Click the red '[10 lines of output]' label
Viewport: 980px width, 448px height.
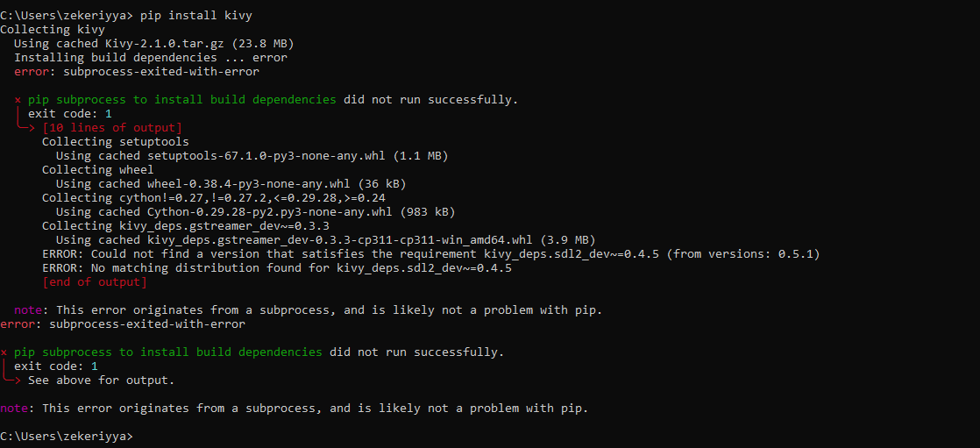(112, 128)
